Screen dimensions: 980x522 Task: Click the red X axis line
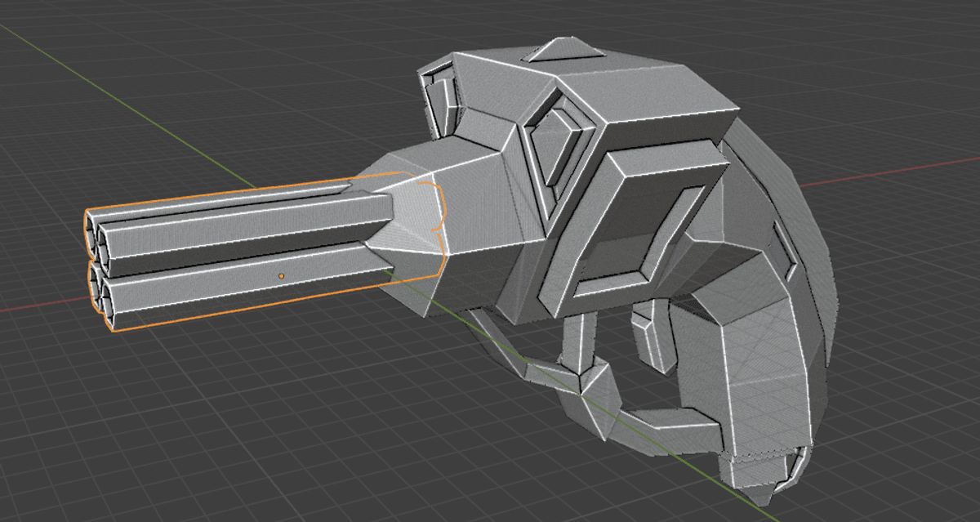coord(898,169)
